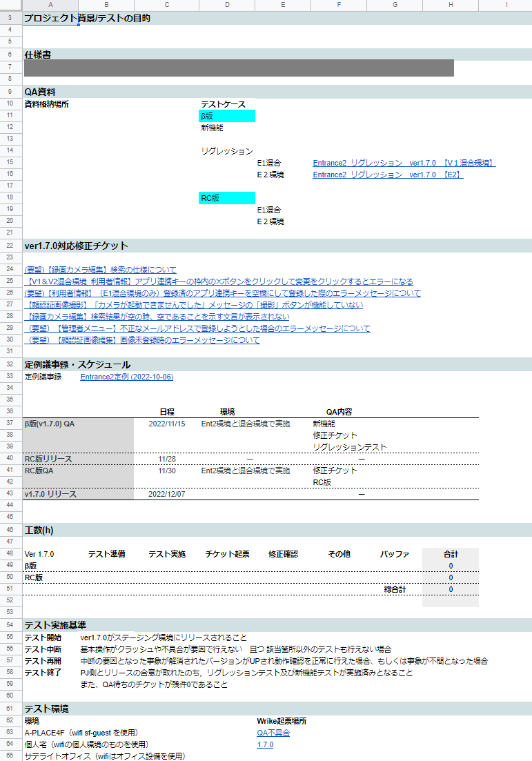Select column G header
This screenshot has height=761, width=532.
pos(394,5)
